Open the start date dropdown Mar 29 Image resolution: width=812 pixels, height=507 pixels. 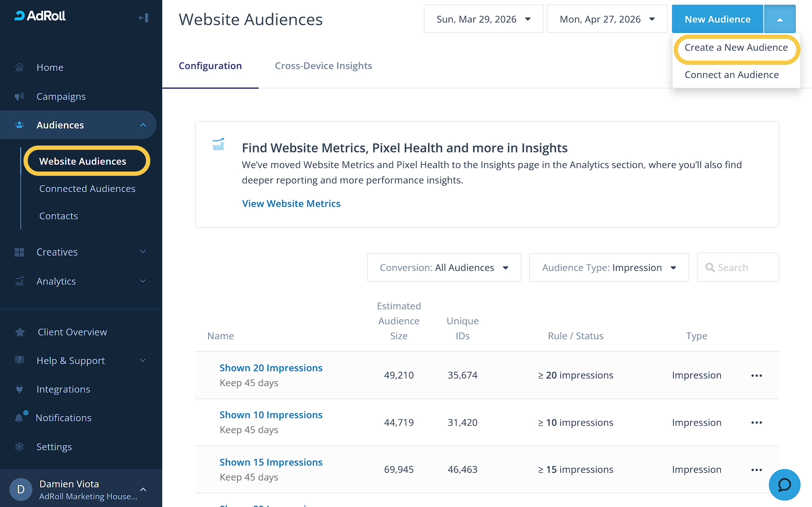[483, 19]
